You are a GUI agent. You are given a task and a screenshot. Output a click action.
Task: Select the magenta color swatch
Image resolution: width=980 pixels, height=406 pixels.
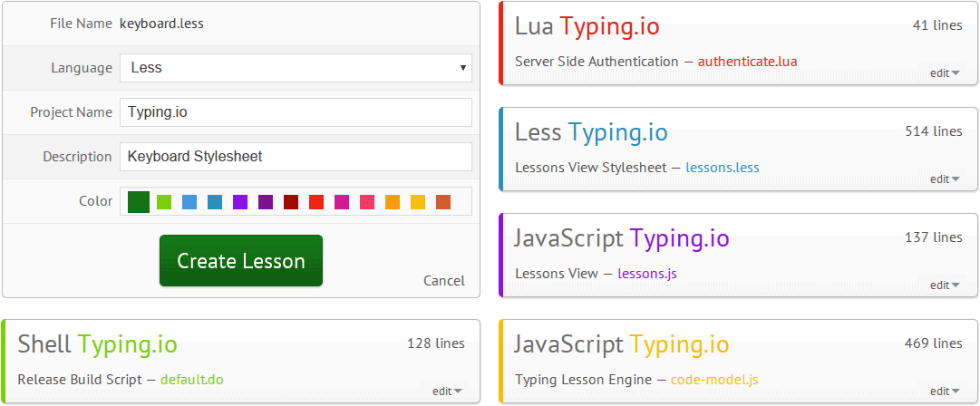click(x=342, y=202)
